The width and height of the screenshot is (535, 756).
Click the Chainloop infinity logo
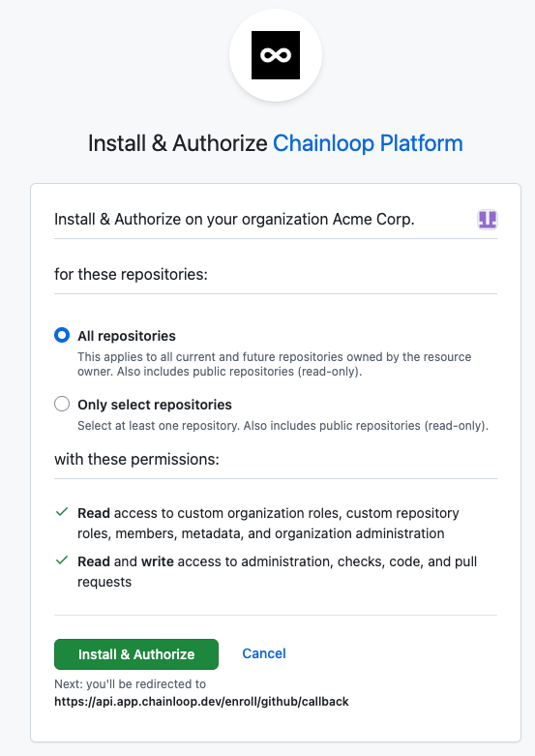coord(276,55)
